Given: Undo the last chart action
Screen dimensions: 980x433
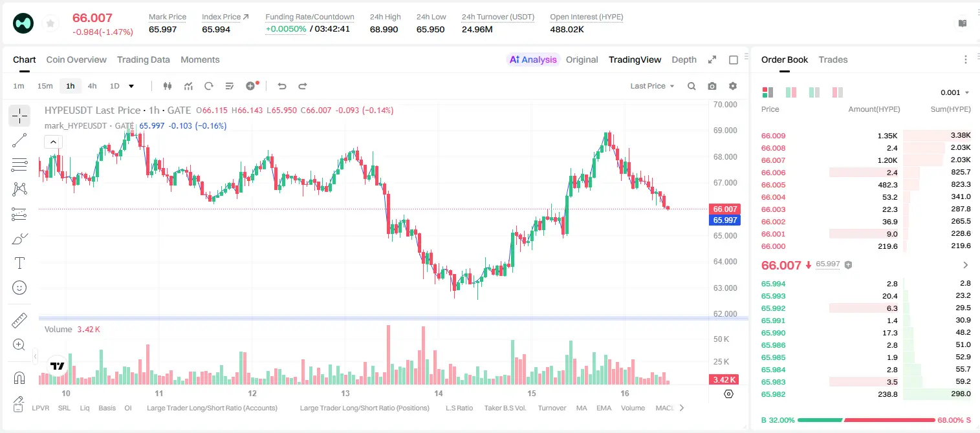Looking at the screenshot, I should [x=282, y=86].
